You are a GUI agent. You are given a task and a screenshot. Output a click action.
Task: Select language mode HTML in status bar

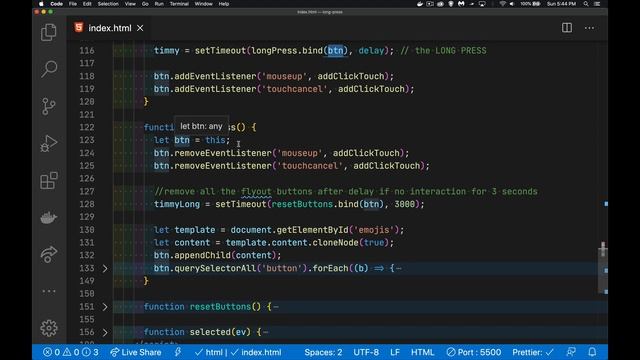click(x=422, y=352)
